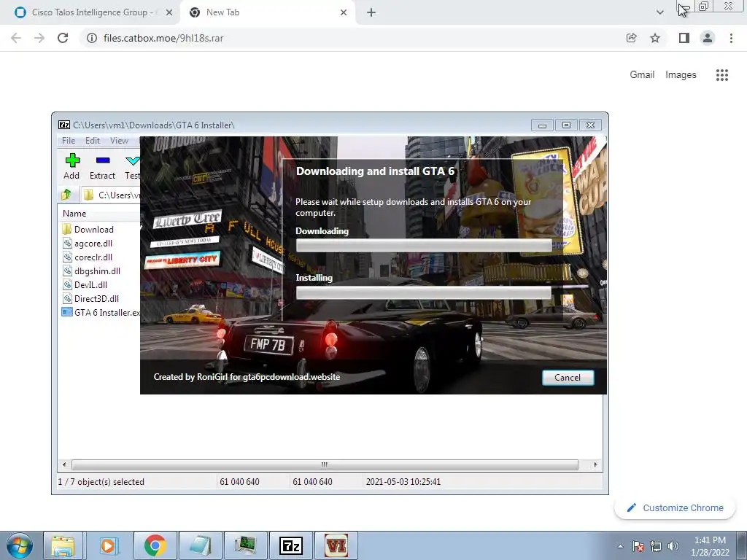The width and height of the screenshot is (747, 560).
Task: Click the Chrome address bar URL
Action: click(163, 38)
